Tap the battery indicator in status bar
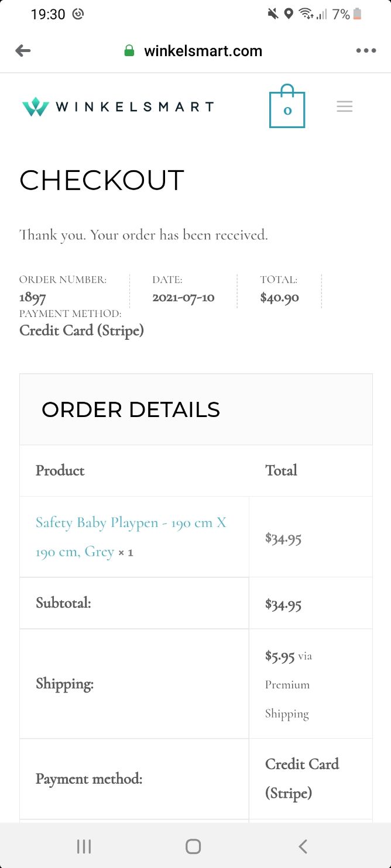 (x=357, y=14)
